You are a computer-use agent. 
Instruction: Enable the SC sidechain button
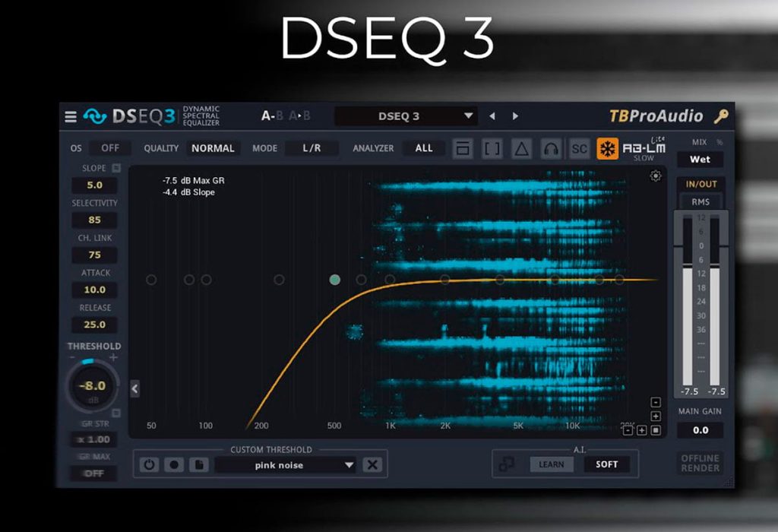[579, 148]
